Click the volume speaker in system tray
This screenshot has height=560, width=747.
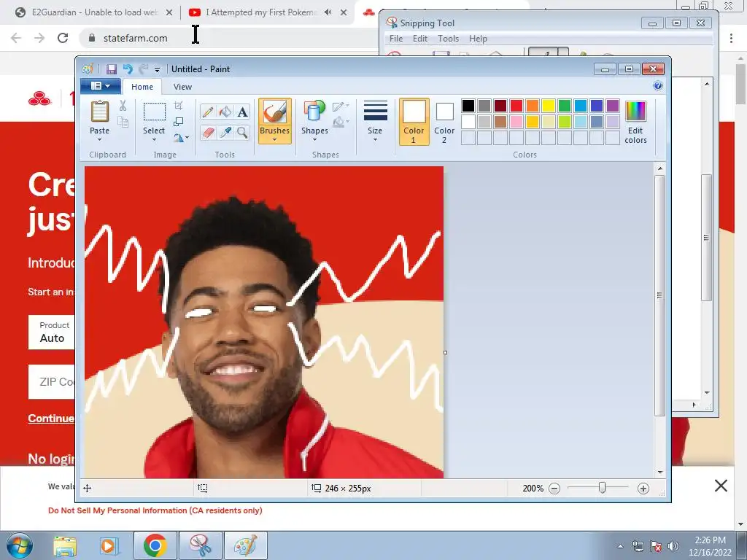coord(673,547)
